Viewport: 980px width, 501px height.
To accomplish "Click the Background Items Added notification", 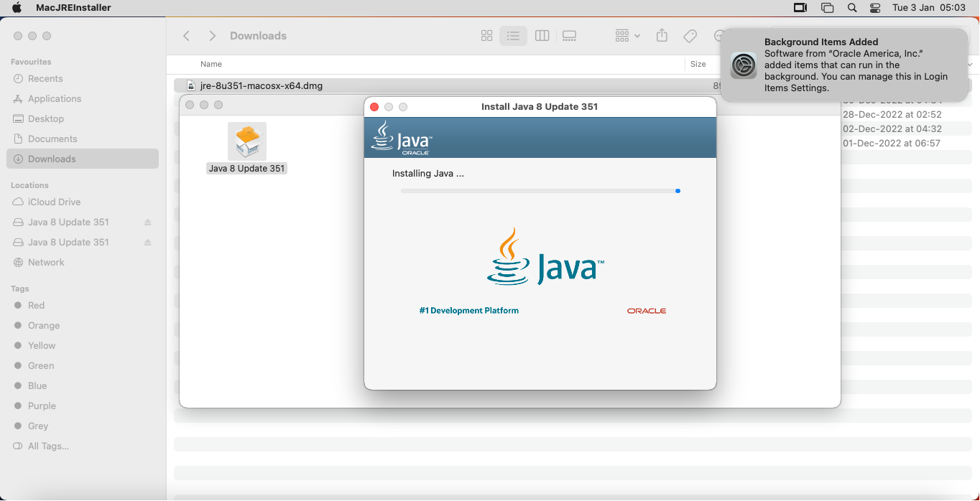I will (844, 65).
